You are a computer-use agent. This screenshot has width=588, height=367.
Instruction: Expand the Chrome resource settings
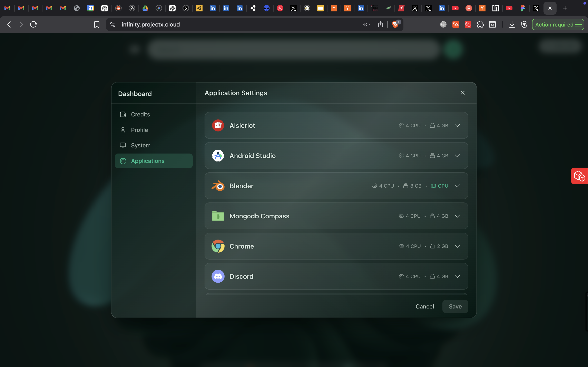pyautogui.click(x=457, y=246)
